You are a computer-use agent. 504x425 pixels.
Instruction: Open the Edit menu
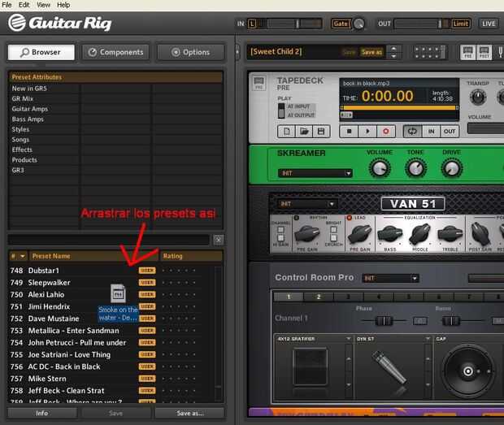[x=24, y=5]
